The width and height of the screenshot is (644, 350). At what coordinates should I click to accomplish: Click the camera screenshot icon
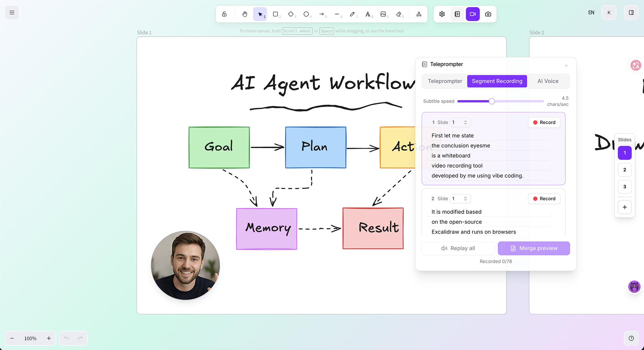[488, 14]
